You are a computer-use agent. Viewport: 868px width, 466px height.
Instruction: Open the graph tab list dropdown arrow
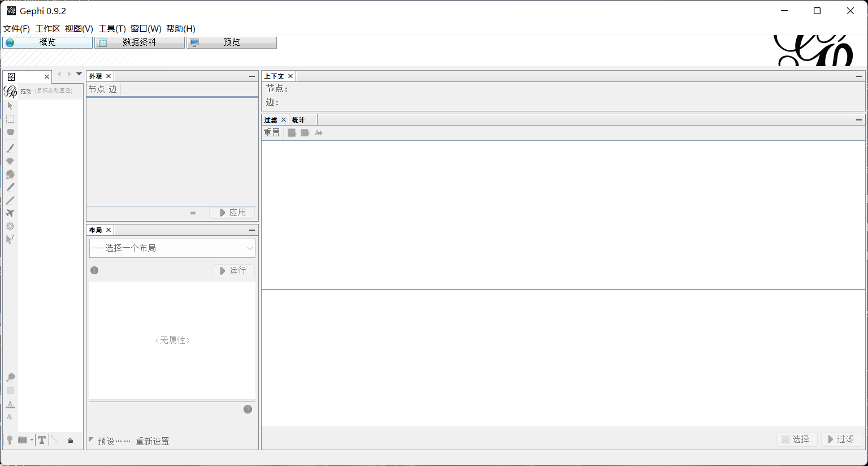(79, 74)
